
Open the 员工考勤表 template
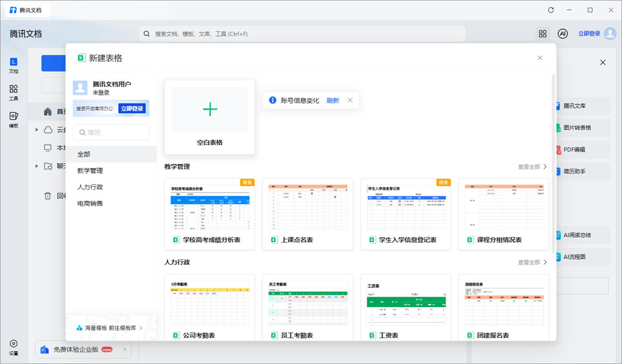click(308, 308)
